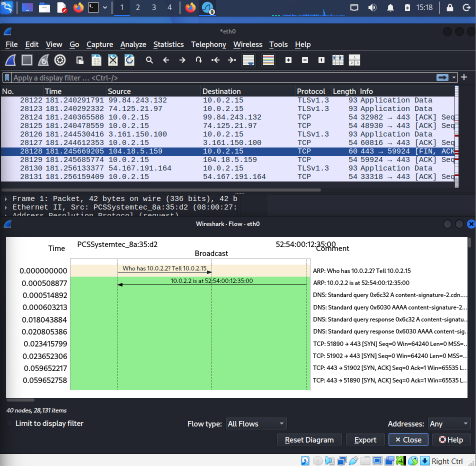
Task: Open Help in Flow dialog
Action: [451, 439]
